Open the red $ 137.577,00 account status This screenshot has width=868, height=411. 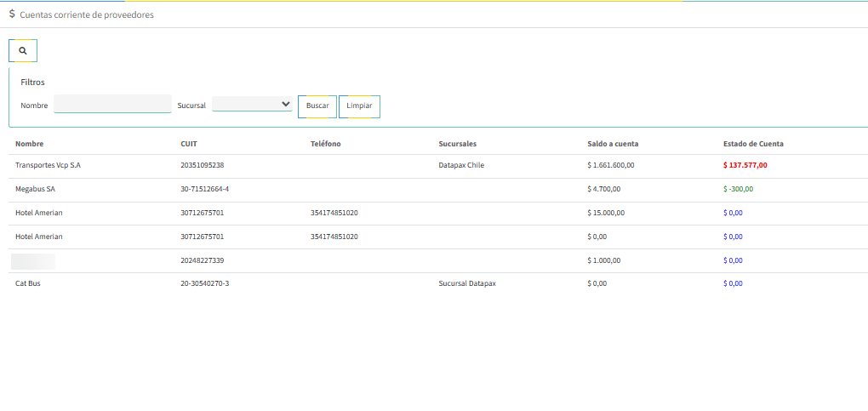tap(745, 165)
